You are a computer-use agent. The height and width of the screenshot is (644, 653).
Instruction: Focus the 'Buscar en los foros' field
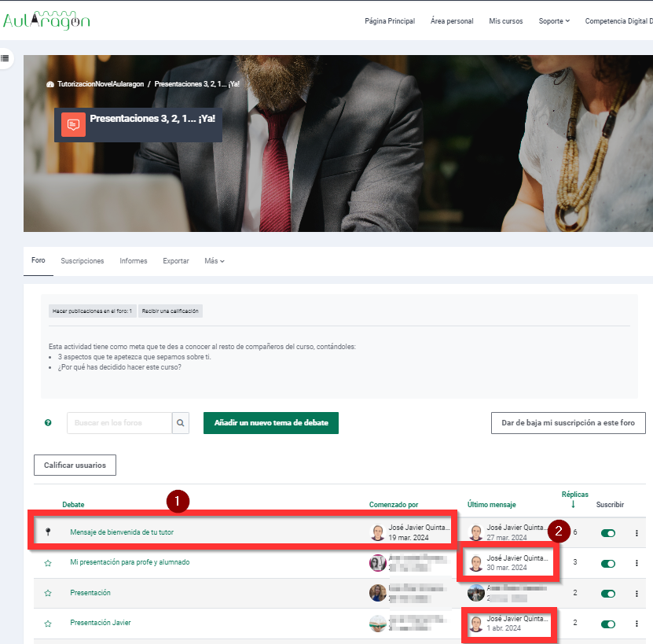119,423
